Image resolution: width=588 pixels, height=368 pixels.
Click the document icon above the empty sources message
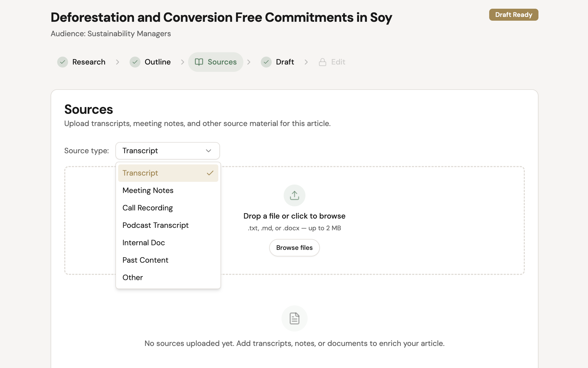(294, 318)
